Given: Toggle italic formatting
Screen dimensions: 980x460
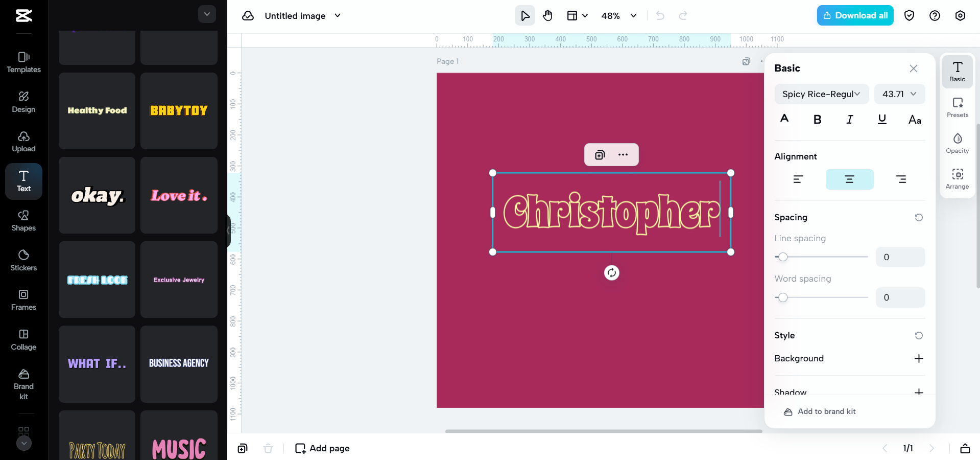Looking at the screenshot, I should [850, 120].
